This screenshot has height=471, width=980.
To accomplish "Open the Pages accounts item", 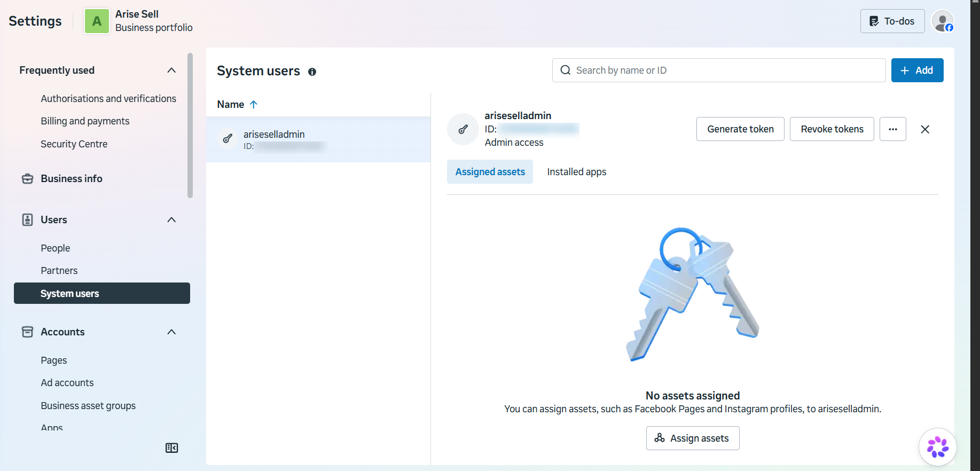I will pyautogui.click(x=54, y=360).
